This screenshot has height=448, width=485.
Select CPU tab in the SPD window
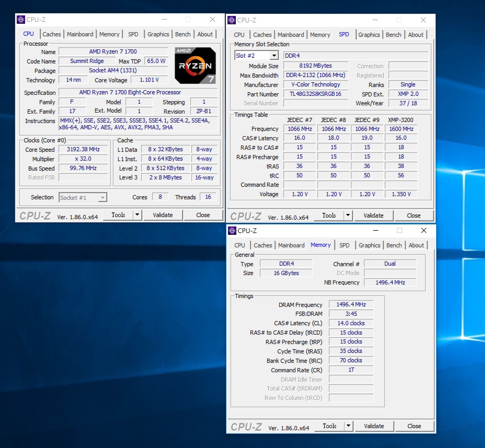[239, 35]
